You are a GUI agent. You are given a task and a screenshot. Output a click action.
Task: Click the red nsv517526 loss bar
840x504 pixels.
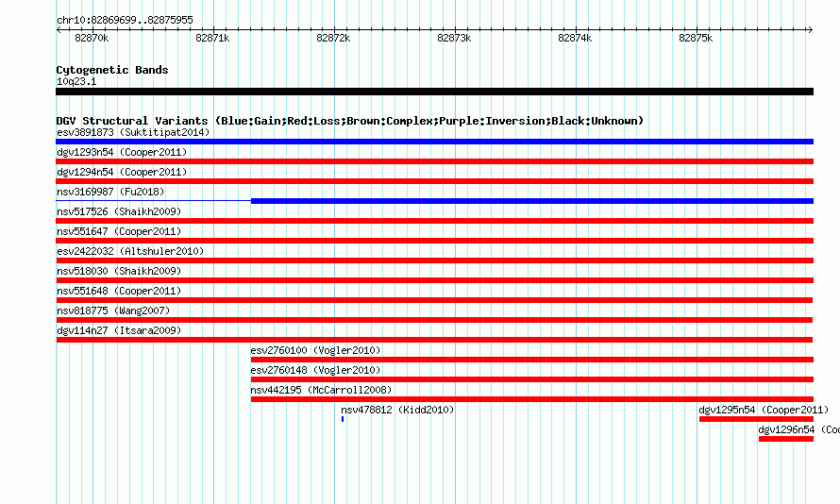434,221
